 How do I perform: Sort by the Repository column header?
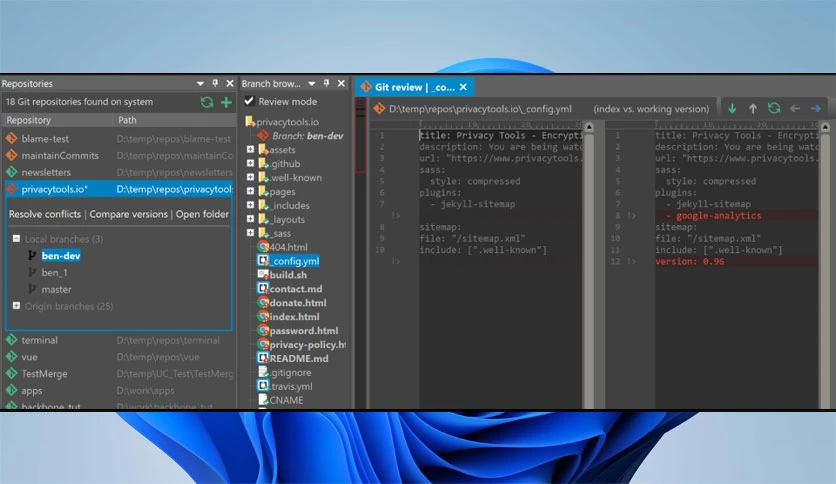[57, 120]
